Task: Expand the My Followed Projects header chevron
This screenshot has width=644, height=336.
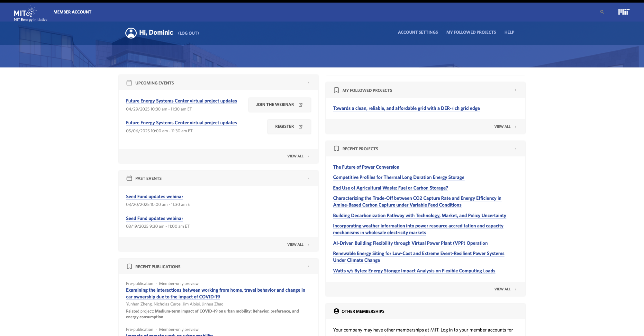Action: tap(515, 90)
